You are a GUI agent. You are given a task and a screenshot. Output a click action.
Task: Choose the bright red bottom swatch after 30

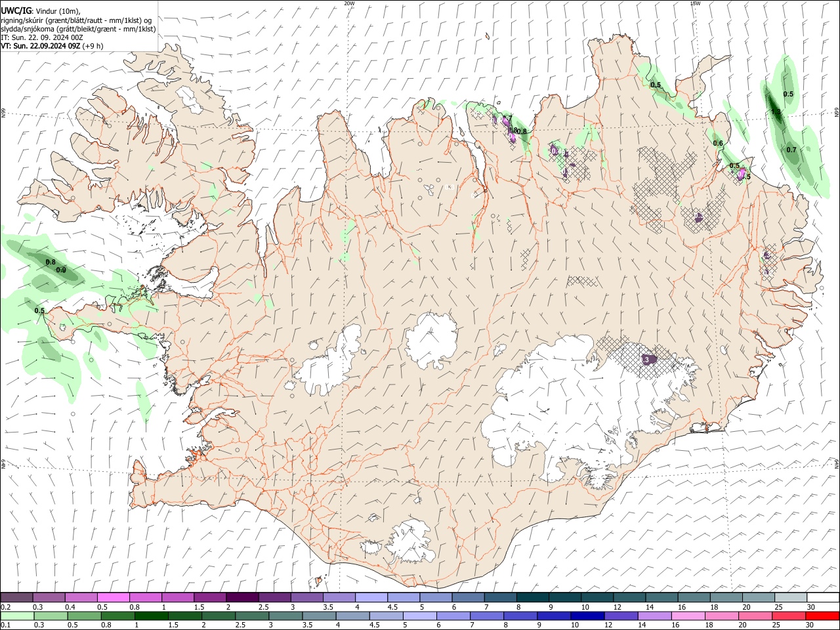[823, 616]
